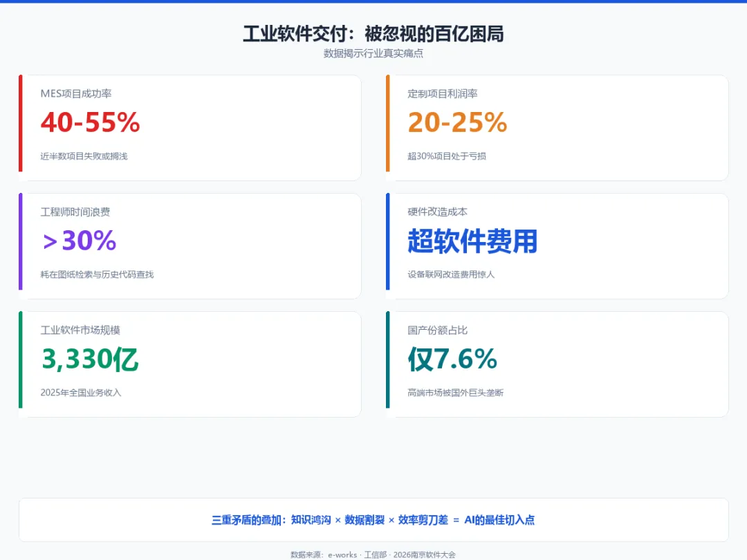Click the label 工业软件市场规模
The height and width of the screenshot is (560, 747).
(80, 330)
